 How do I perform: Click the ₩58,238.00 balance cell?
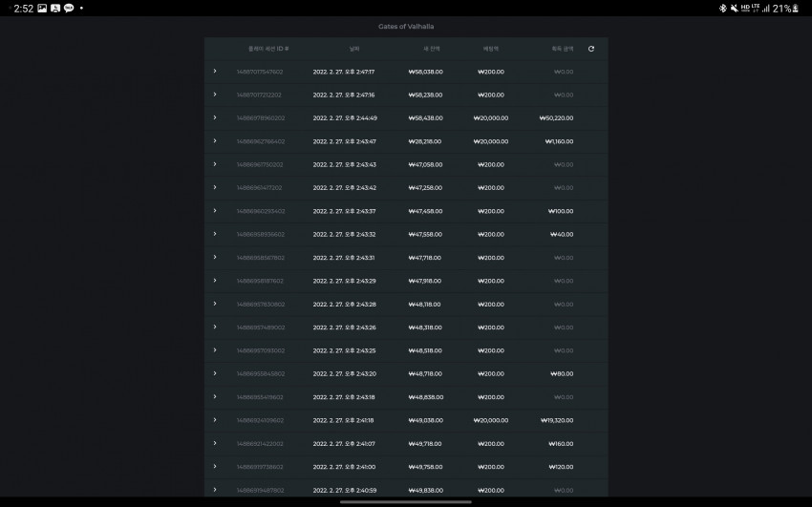pos(426,95)
